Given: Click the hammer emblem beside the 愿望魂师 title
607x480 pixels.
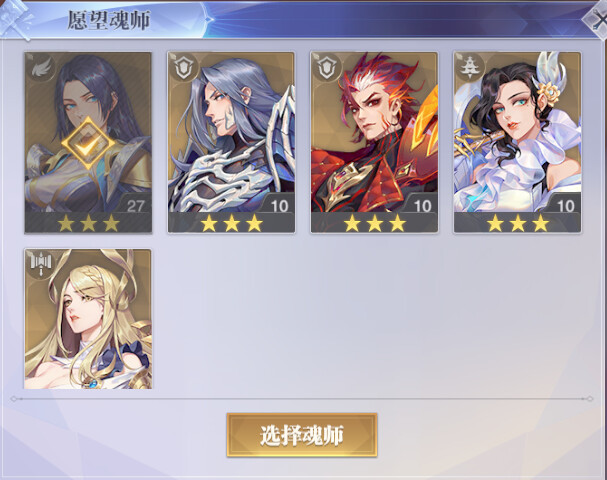Looking at the screenshot, I should tap(15, 19).
